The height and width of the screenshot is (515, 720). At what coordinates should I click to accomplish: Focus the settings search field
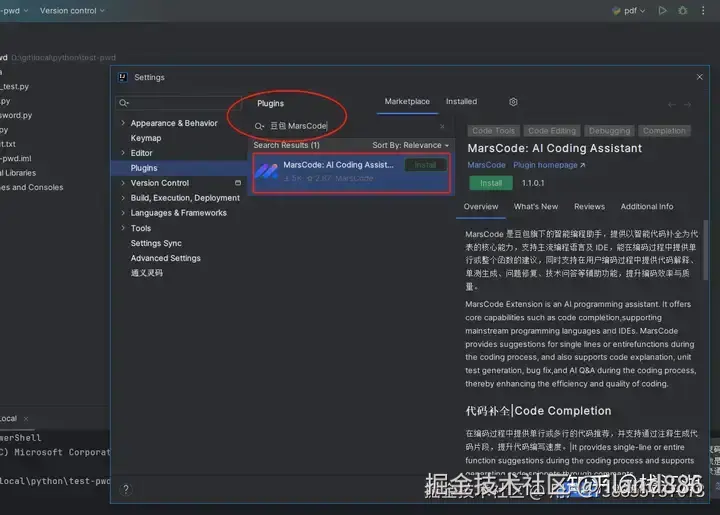[x=179, y=103]
